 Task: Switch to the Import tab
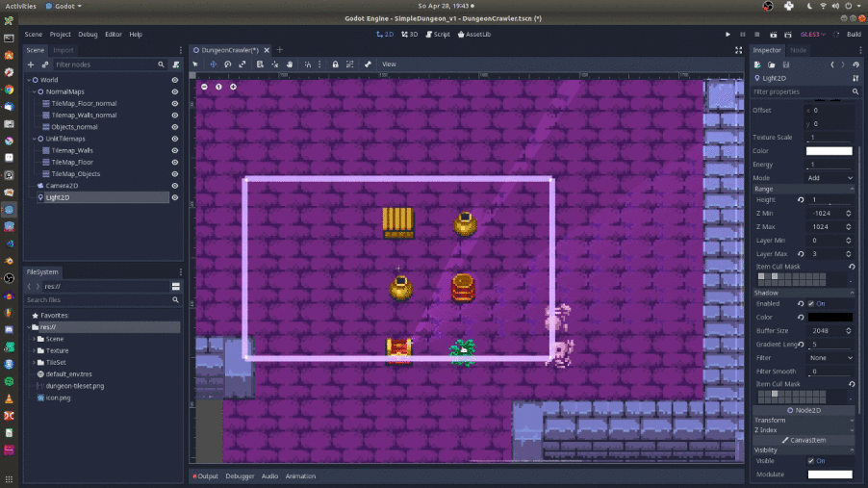64,50
